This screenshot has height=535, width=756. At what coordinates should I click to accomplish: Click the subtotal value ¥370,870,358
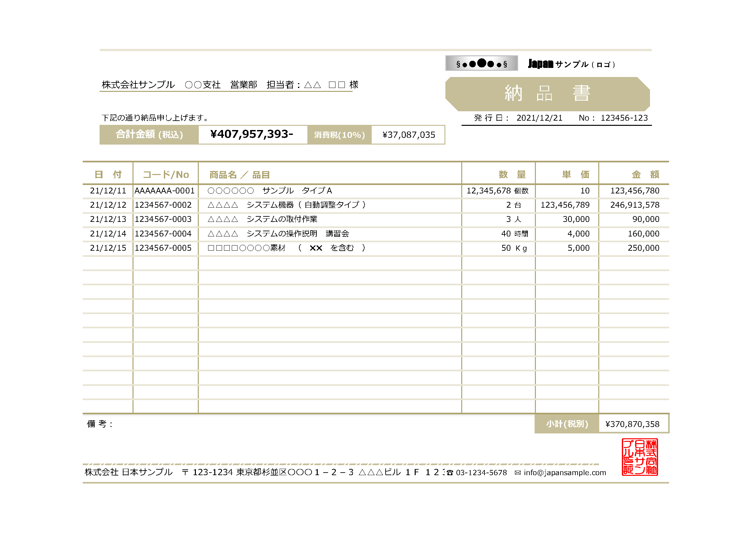tap(632, 424)
